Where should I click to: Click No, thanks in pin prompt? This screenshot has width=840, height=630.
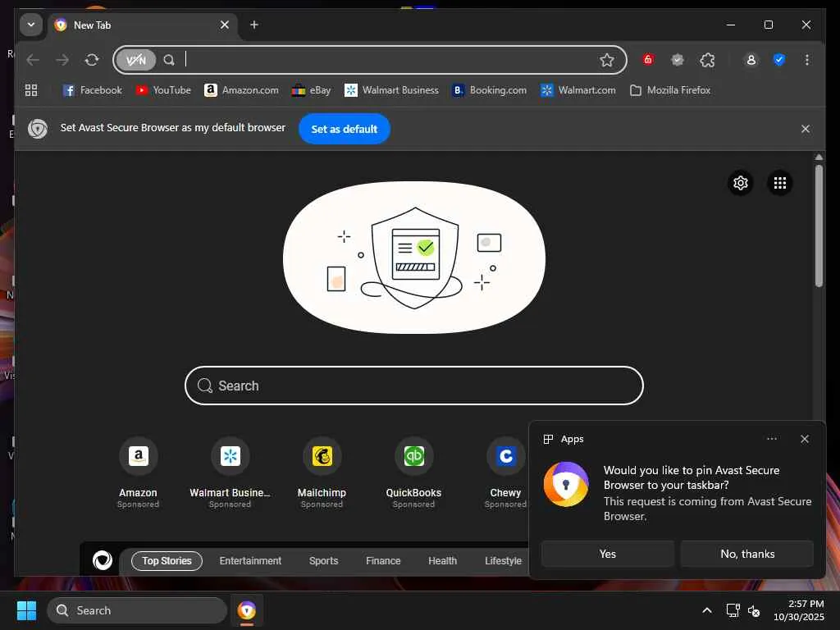click(x=747, y=554)
